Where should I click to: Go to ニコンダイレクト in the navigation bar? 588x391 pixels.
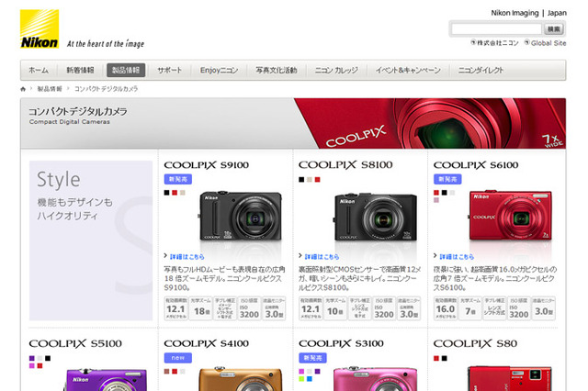coord(480,70)
